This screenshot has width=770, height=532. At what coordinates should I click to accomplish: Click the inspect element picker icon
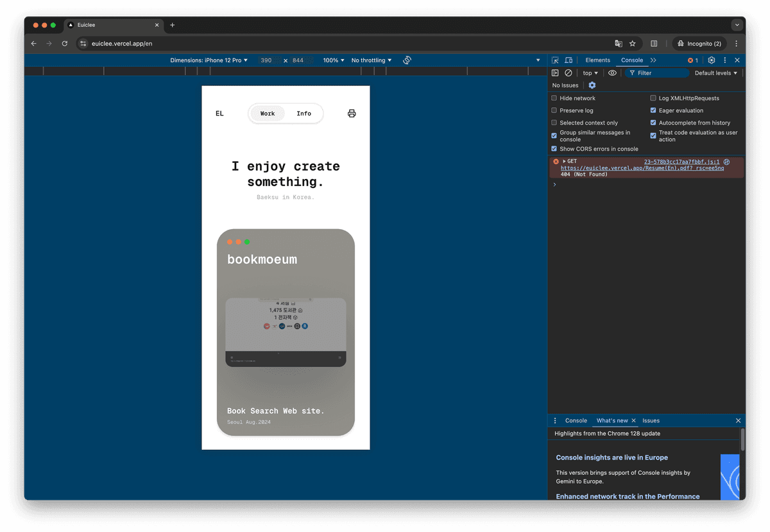click(555, 60)
